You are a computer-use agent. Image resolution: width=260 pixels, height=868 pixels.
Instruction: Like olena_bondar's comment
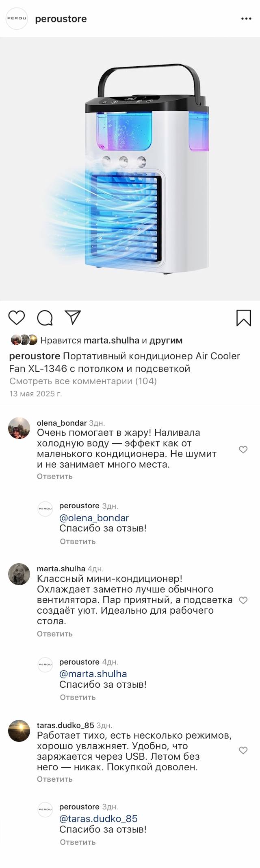coord(243,450)
